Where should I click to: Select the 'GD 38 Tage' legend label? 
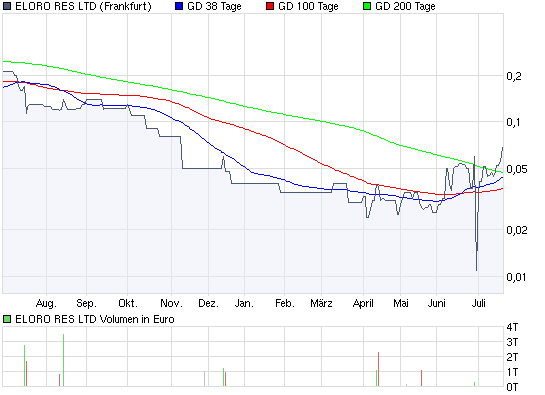point(214,7)
